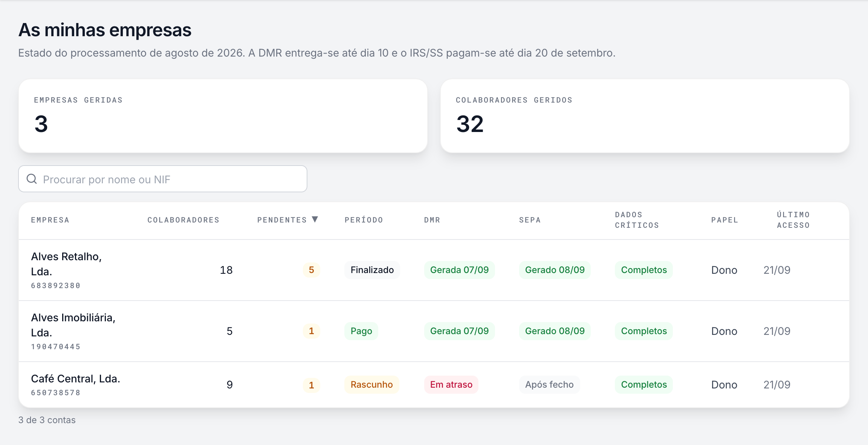Sort by Período column header
This screenshot has width=868, height=445.
(x=364, y=220)
